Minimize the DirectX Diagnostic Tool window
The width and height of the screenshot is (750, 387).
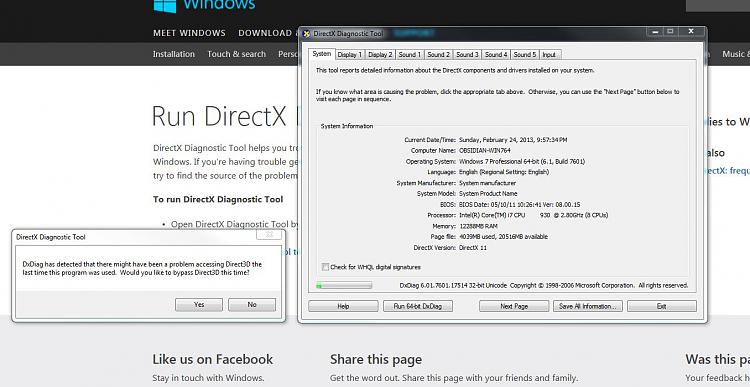coord(655,32)
